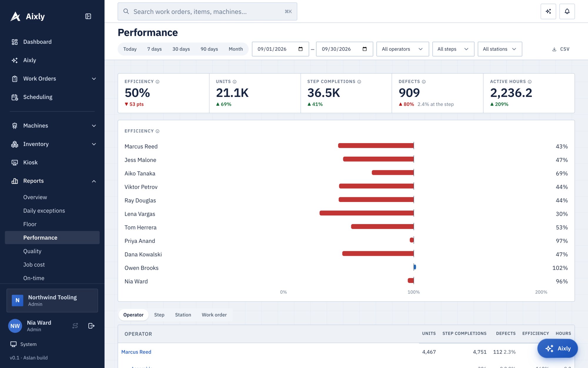Image resolution: width=588 pixels, height=368 pixels.
Task: Open the end date calendar picker icon
Action: 365,49
